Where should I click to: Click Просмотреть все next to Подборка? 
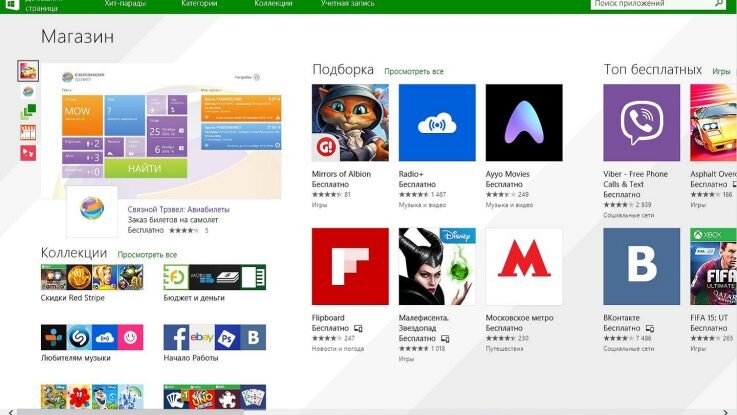(x=414, y=71)
